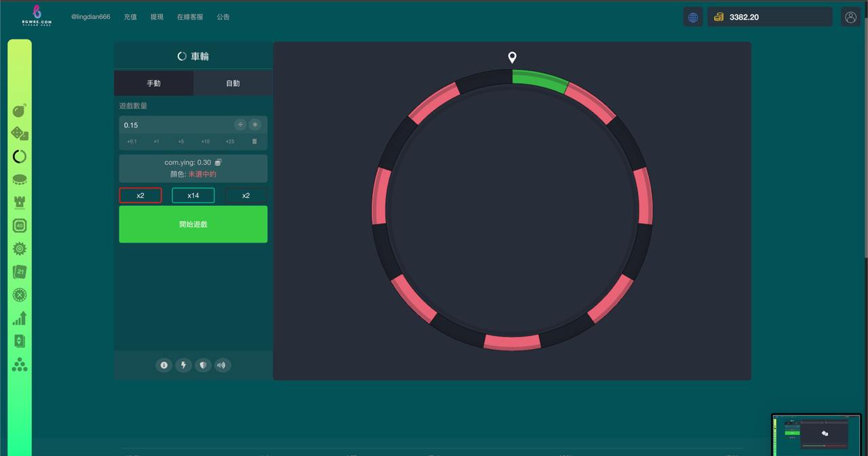Open the 21 cards game icon
Screen dimensions: 868x456
(20, 272)
